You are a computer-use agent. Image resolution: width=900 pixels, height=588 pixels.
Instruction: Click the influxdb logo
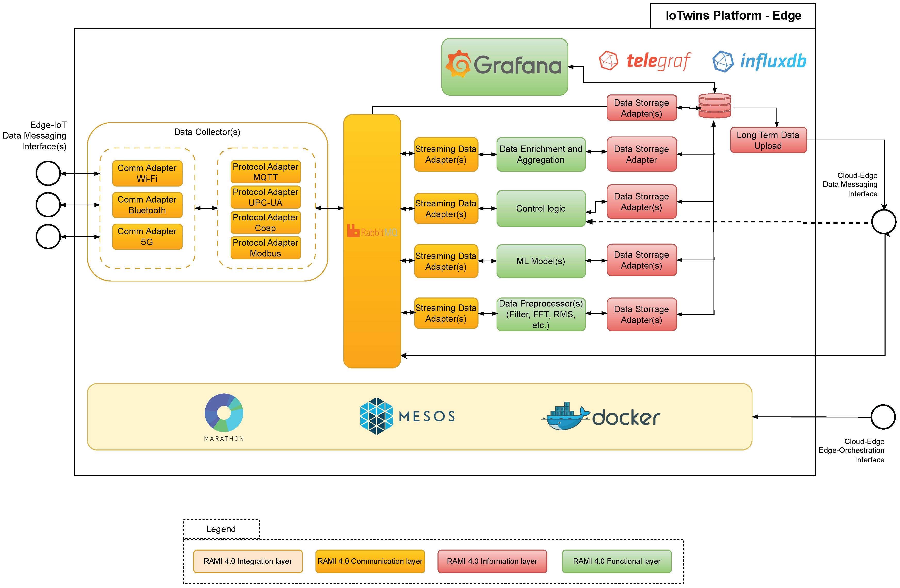coord(759,61)
